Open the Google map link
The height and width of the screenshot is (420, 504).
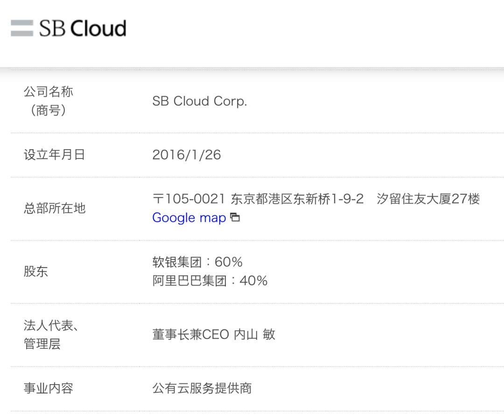(189, 218)
